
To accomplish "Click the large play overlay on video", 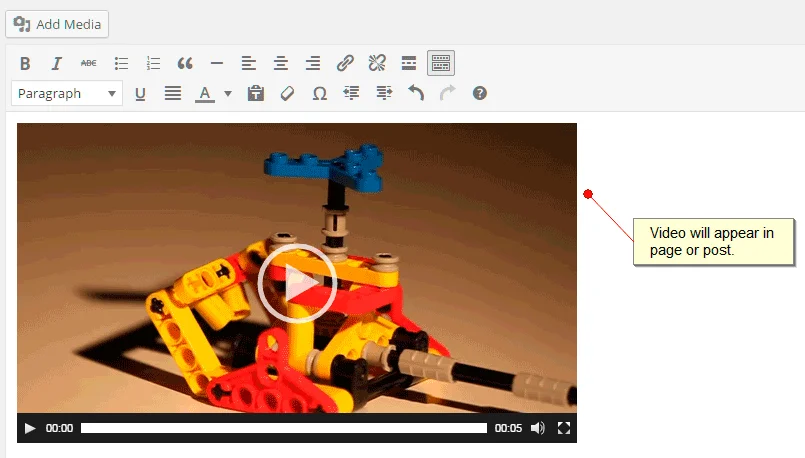I will coord(297,283).
